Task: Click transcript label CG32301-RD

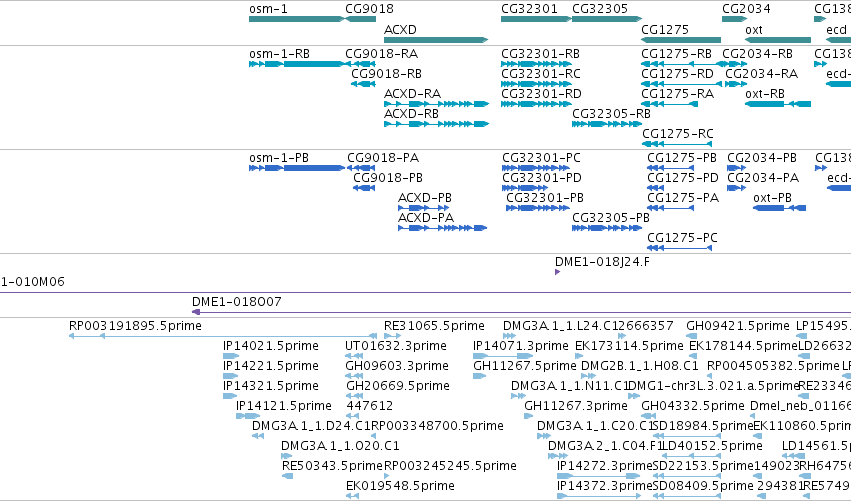Action: click(541, 94)
